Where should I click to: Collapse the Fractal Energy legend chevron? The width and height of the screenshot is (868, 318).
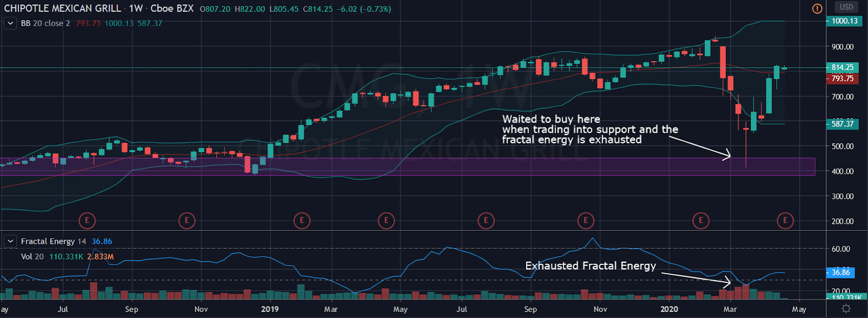[x=10, y=241]
